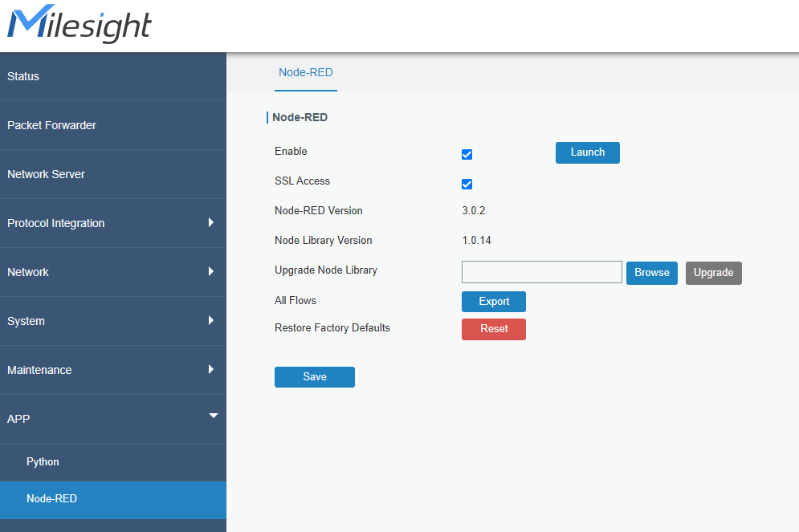Image resolution: width=799 pixels, height=532 pixels.
Task: Expand the Network menu arrow
Action: point(210,271)
